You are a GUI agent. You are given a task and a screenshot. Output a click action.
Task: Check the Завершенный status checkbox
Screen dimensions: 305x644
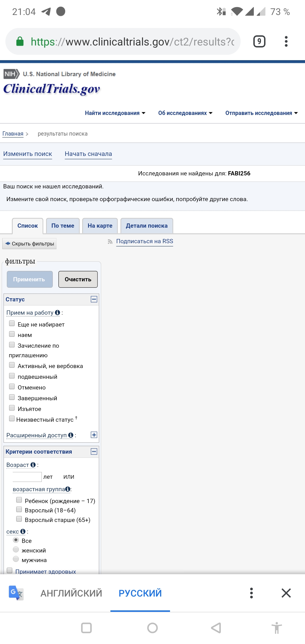(x=12, y=397)
